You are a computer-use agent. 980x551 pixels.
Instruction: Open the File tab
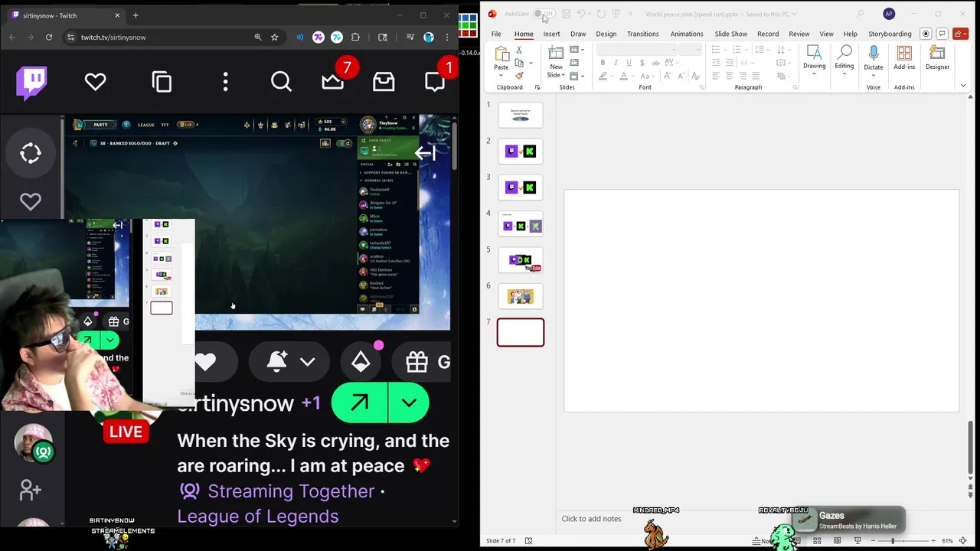point(496,34)
